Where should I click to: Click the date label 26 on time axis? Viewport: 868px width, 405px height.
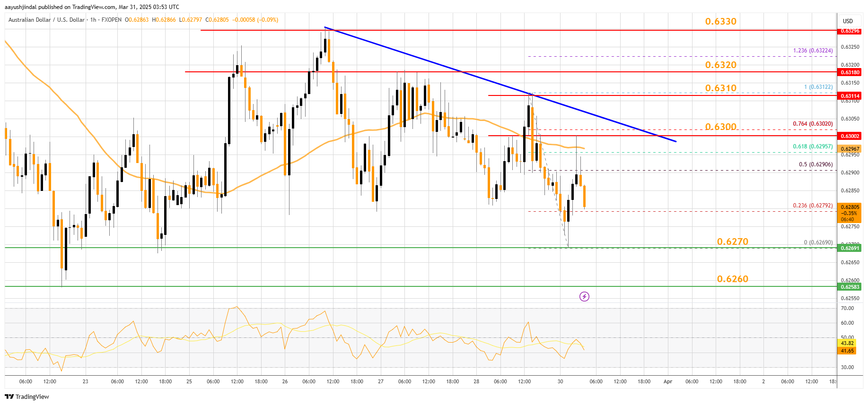[x=285, y=381]
